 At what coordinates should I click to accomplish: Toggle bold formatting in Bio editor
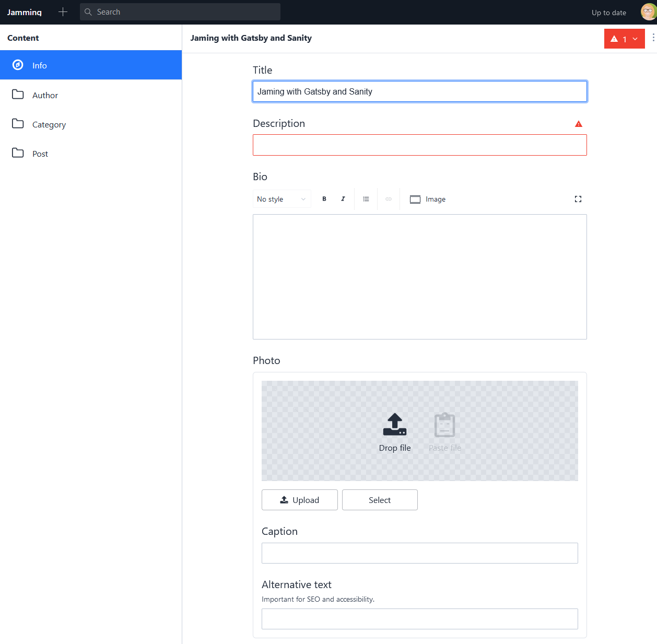(324, 199)
